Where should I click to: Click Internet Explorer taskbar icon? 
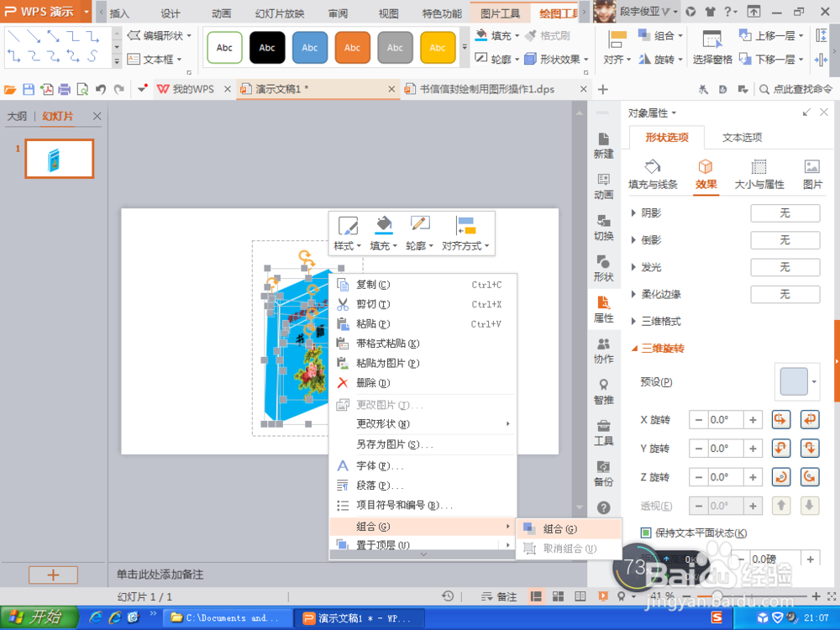coord(96,617)
